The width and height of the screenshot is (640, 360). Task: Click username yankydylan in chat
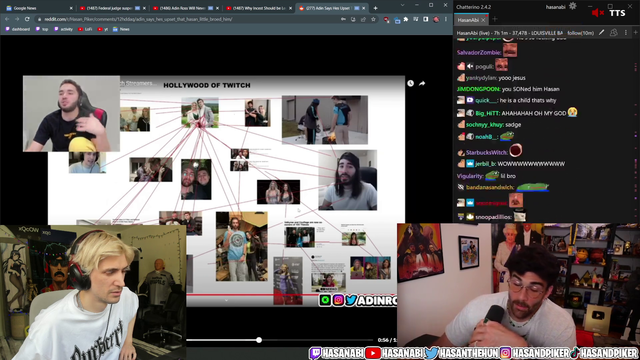[482, 78]
